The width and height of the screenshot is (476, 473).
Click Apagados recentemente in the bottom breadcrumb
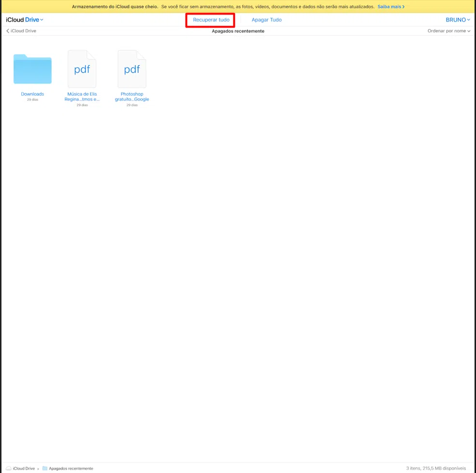[x=70, y=468]
